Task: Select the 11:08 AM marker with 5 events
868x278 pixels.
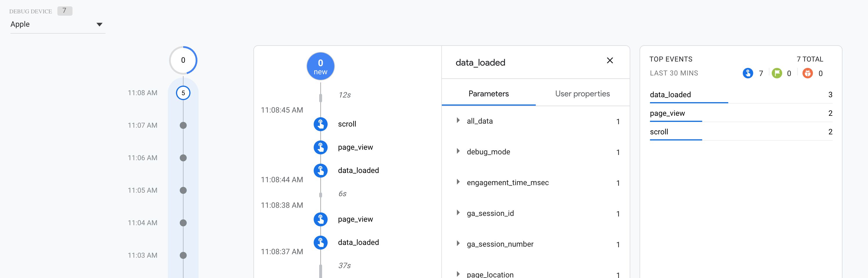Action: [x=183, y=93]
